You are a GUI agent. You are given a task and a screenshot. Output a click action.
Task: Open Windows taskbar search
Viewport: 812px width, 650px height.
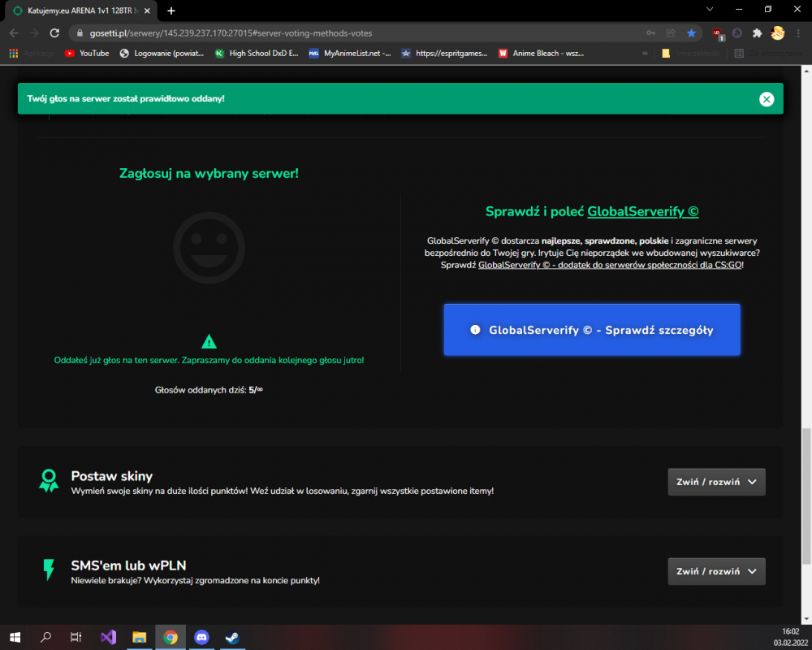point(45,637)
